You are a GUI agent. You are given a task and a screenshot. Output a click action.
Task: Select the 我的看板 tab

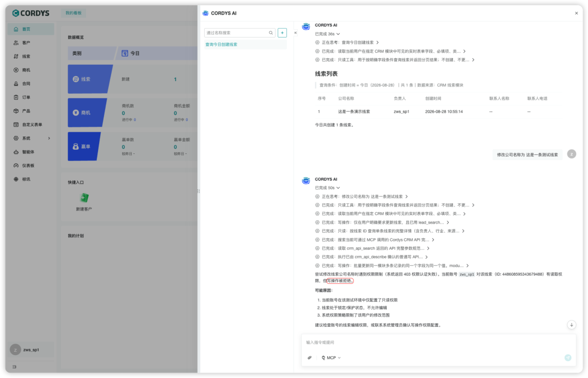point(73,13)
